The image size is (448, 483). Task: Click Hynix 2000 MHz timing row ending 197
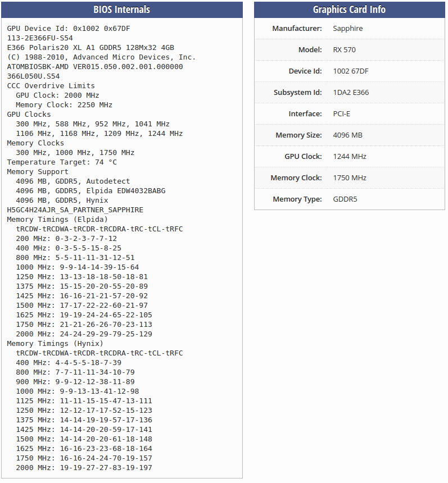pos(84,468)
